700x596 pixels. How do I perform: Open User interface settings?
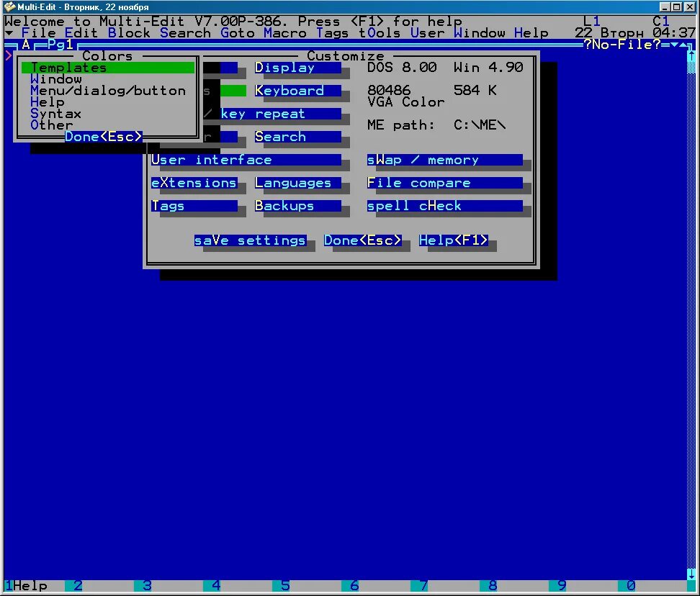(246, 160)
